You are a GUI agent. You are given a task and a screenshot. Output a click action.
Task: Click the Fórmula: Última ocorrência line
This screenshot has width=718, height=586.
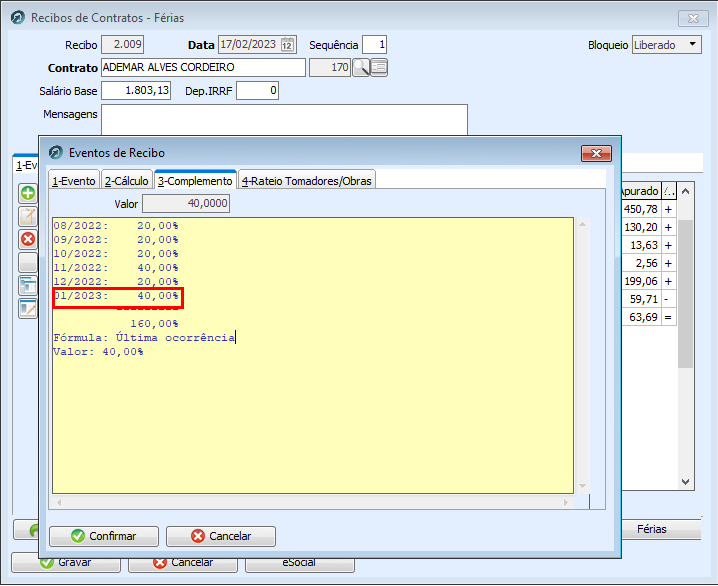click(144, 338)
